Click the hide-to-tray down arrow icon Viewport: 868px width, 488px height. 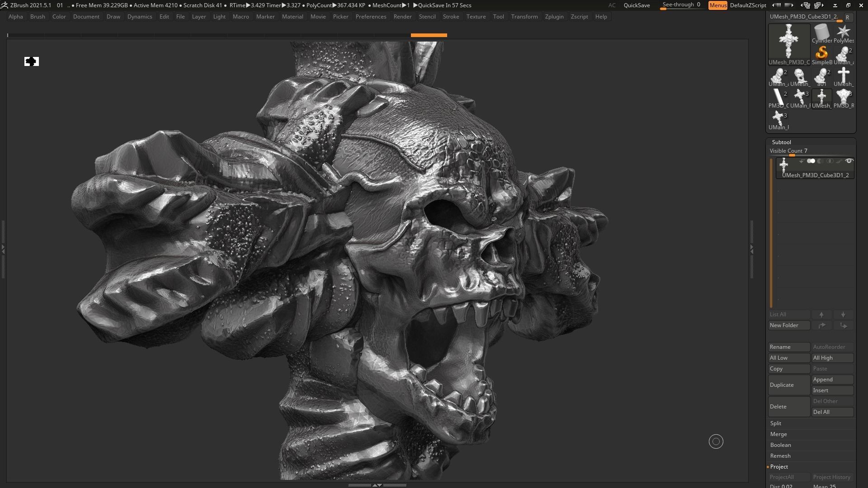tap(835, 5)
